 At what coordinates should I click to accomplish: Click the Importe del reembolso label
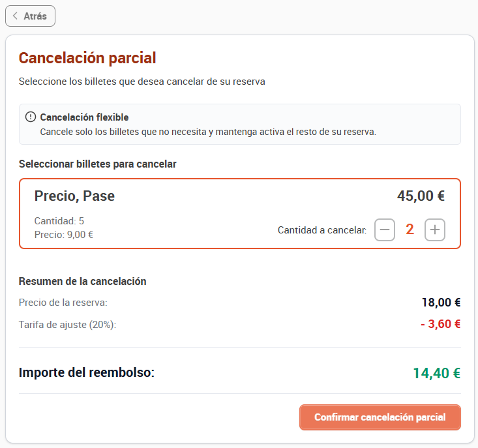[x=87, y=372]
